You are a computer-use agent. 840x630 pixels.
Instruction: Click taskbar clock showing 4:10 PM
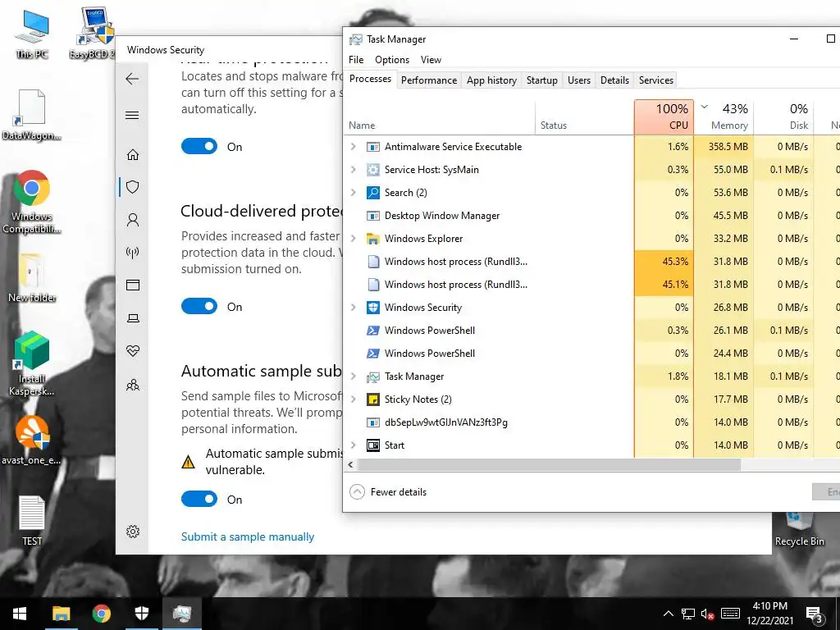(x=769, y=614)
